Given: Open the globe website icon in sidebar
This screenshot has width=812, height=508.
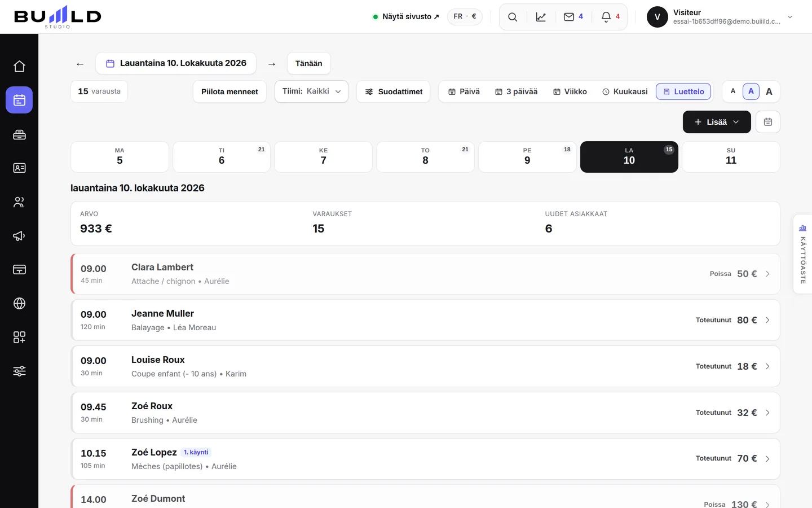Looking at the screenshot, I should click(x=19, y=303).
